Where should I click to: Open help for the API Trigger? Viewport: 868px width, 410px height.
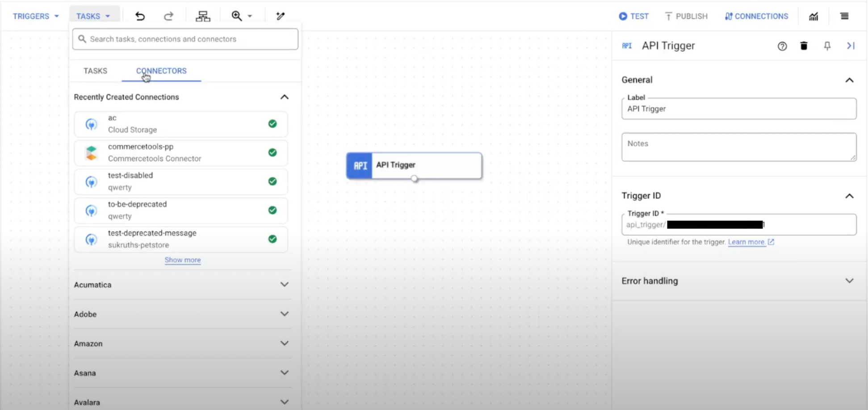point(782,46)
